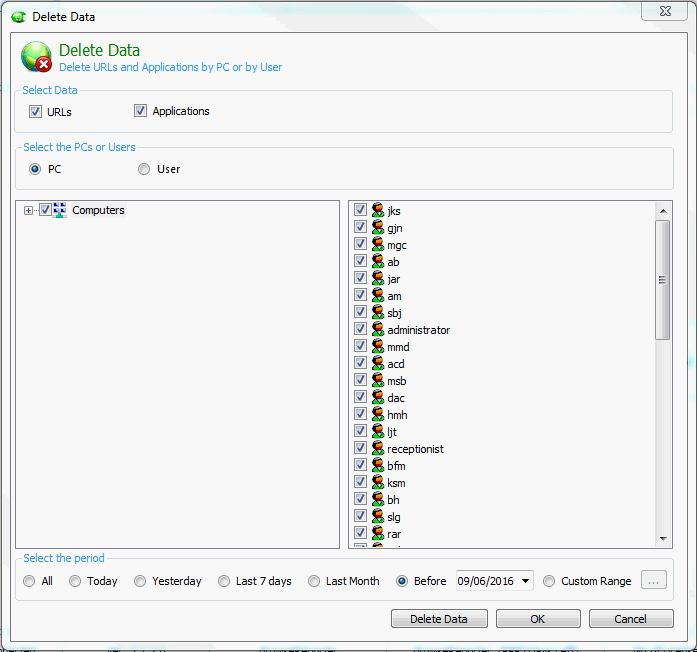
Task: Click the user list scroll down arrow
Action: 663,539
